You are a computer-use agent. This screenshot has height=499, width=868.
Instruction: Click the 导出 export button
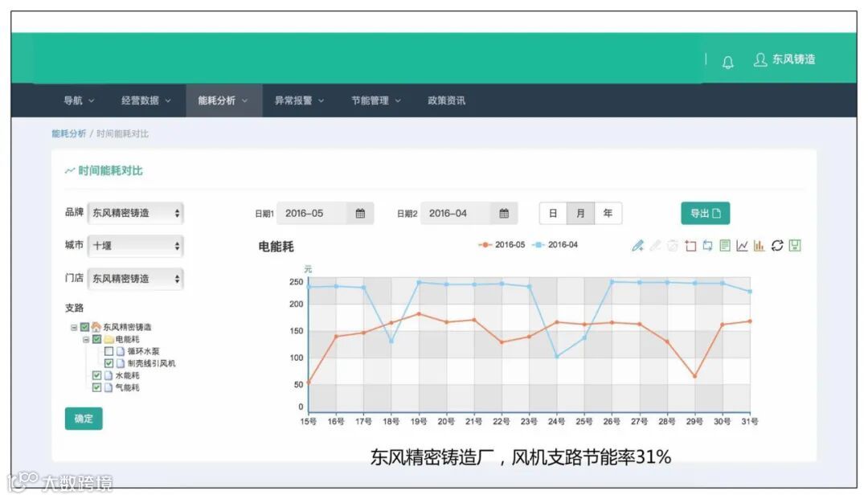[706, 214]
